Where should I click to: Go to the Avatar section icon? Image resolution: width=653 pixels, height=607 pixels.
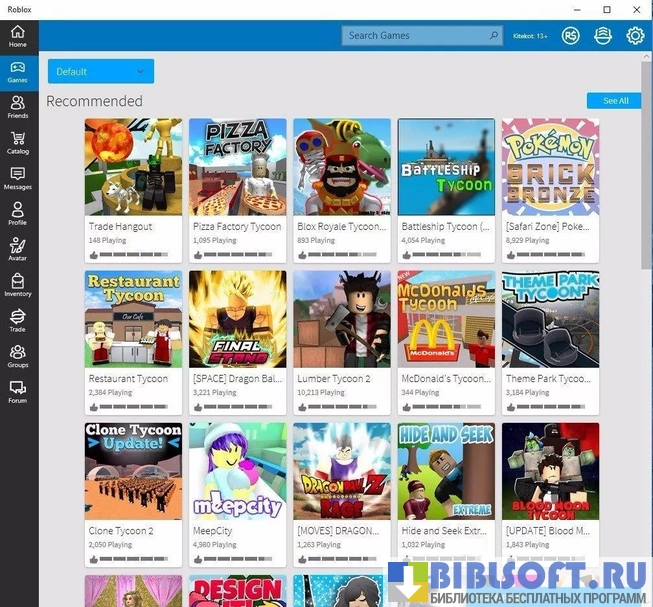click(x=18, y=247)
